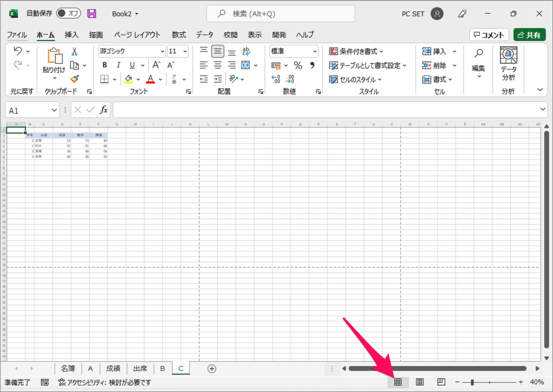Open 条件付き書式 dropdown
The height and width of the screenshot is (392, 553).
click(356, 51)
